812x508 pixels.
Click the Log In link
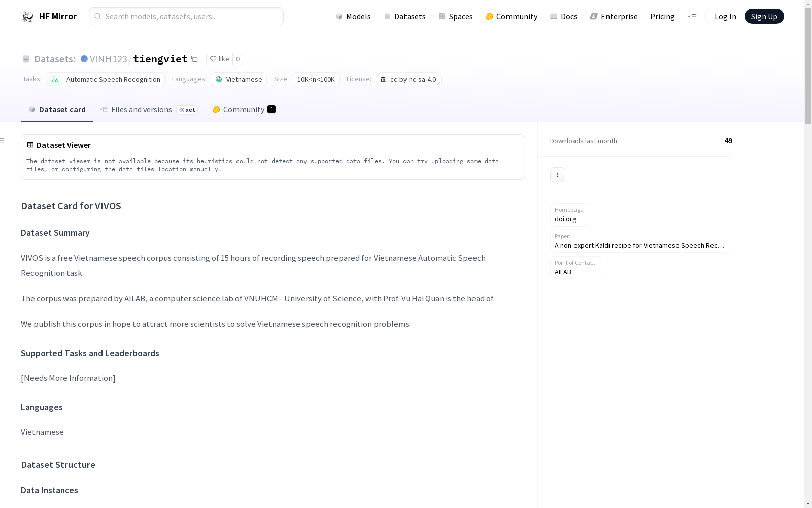(x=725, y=16)
